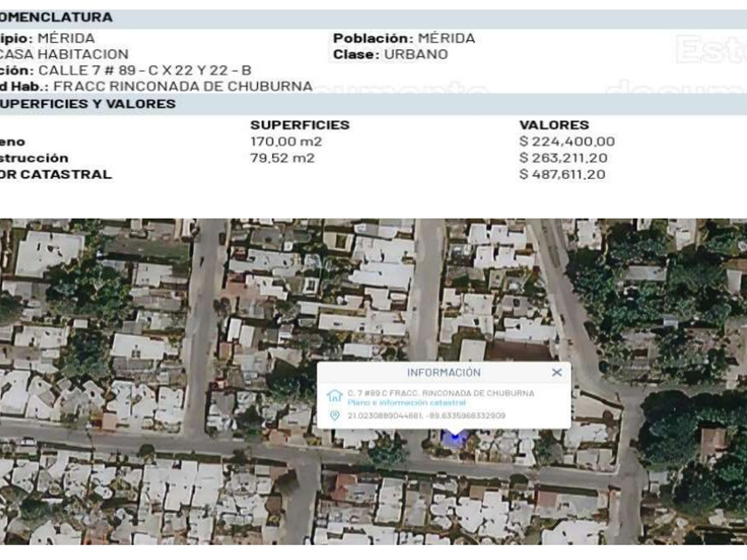This screenshot has width=747, height=560.
Task: Click the INFORMACIÓN popup title
Action: [x=444, y=372]
